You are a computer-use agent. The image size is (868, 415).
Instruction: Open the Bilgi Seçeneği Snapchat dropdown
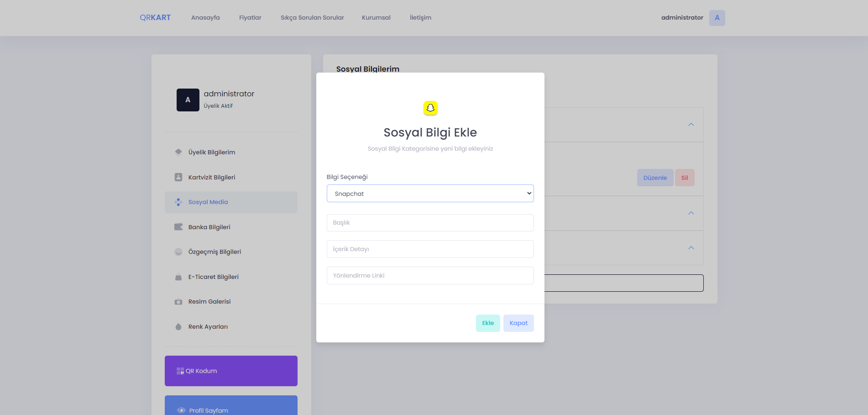coord(430,194)
